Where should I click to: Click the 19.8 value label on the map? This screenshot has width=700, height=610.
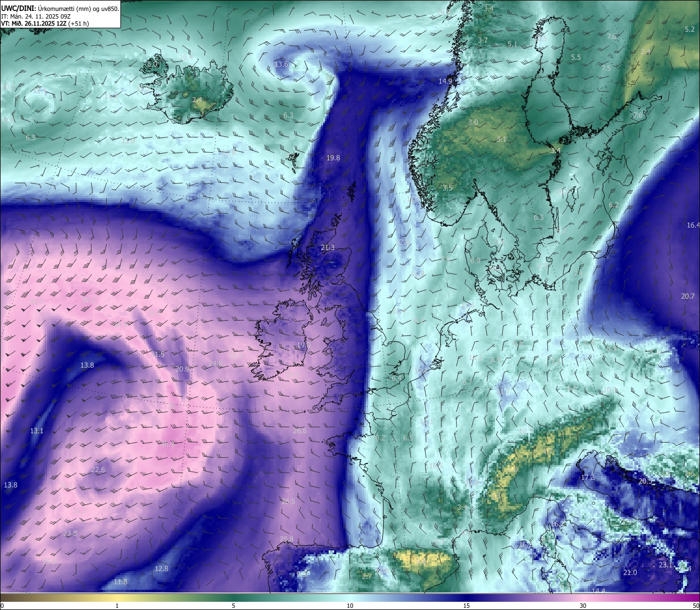coord(333,158)
